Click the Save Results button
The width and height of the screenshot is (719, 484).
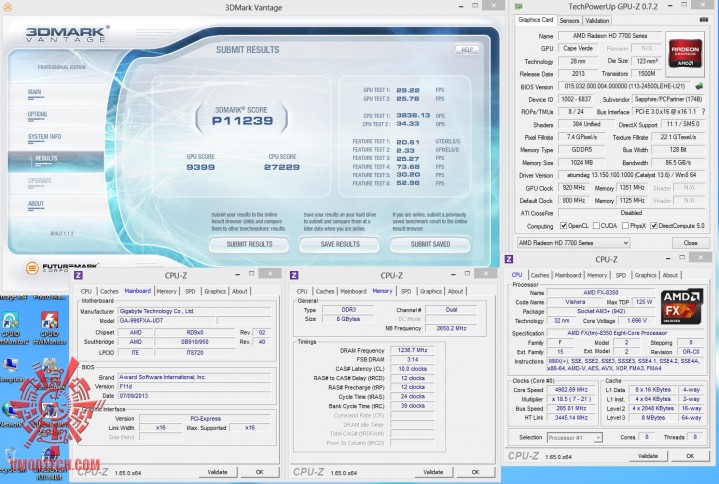340,244
